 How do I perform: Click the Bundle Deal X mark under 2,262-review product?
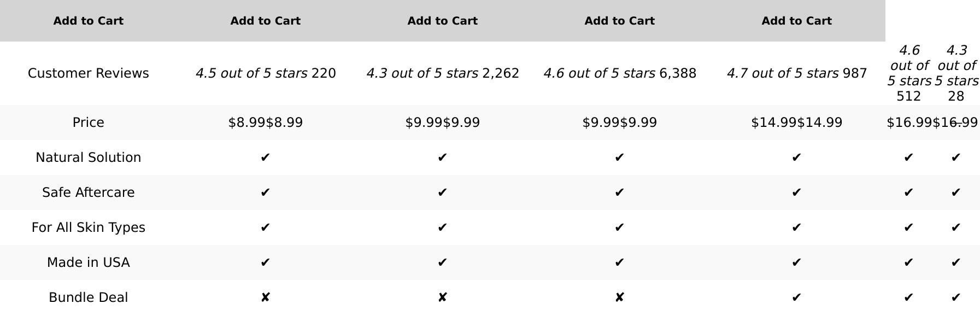pos(442,297)
